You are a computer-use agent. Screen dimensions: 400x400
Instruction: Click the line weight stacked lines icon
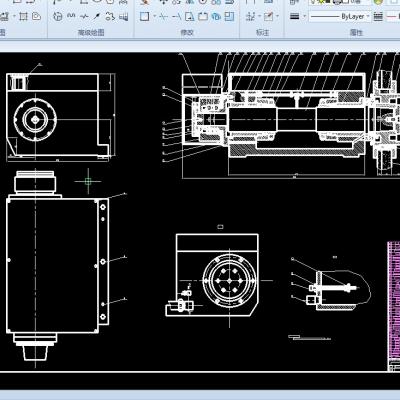click(295, 16)
